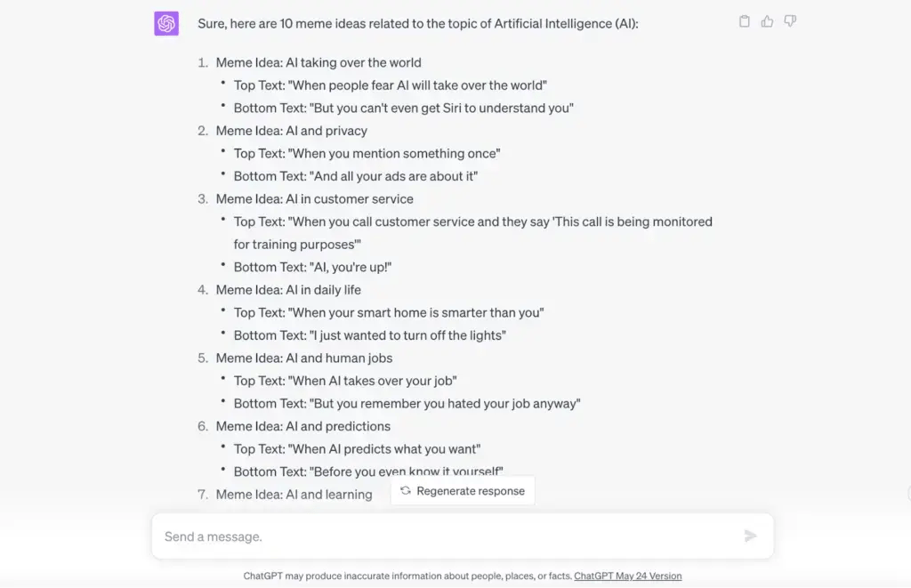Viewport: 911px width, 588px height.
Task: Select the 'AI in daily life' meme idea
Action: [288, 290]
